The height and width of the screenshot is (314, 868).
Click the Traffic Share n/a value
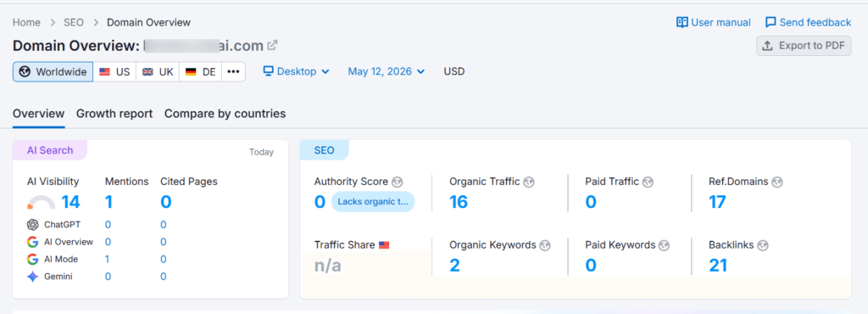coord(328,266)
